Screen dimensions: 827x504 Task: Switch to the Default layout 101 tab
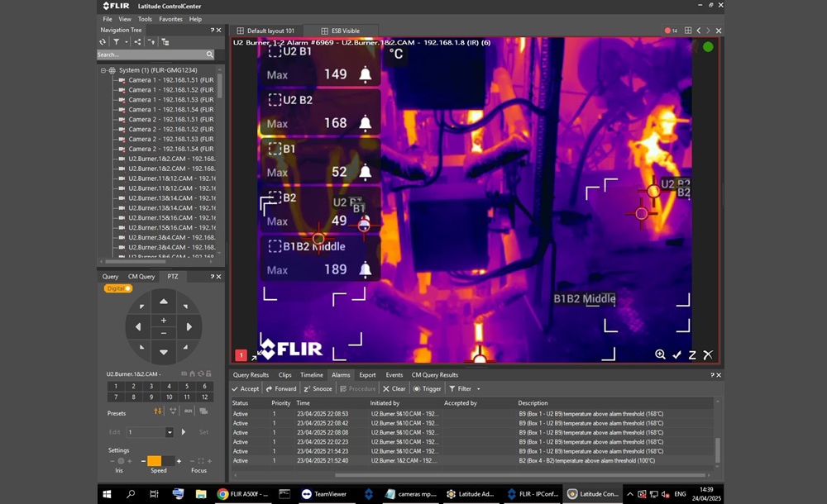(x=265, y=31)
